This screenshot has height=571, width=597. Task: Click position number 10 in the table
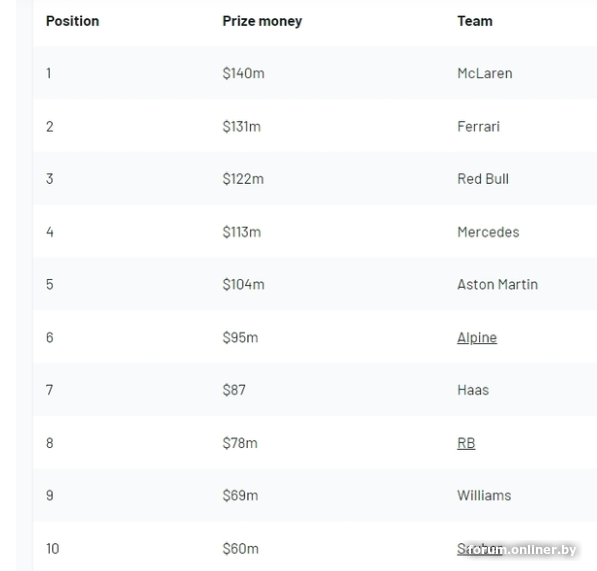click(53, 549)
